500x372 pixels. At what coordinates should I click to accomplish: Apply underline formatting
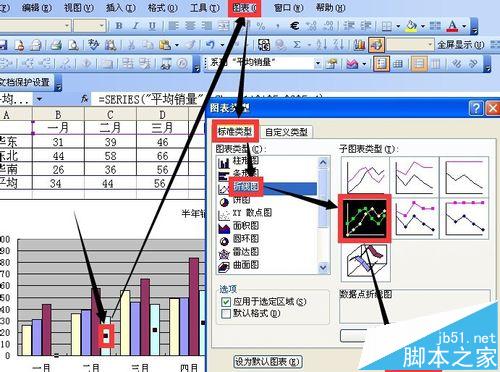tap(152, 26)
